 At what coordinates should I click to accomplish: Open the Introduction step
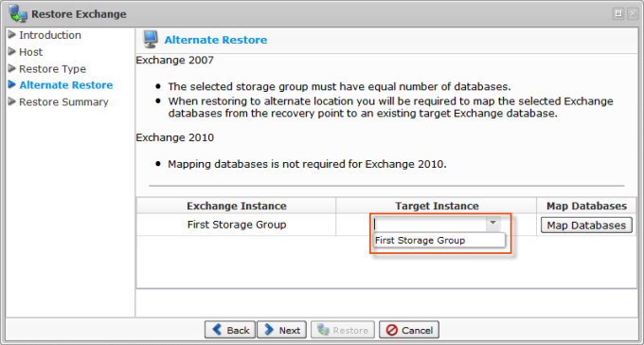pos(50,35)
